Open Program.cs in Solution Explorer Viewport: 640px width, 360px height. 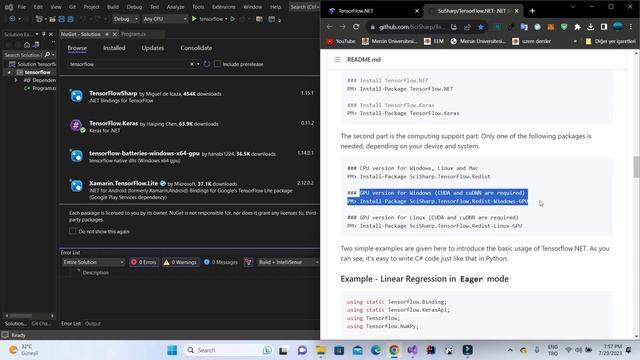[40, 88]
